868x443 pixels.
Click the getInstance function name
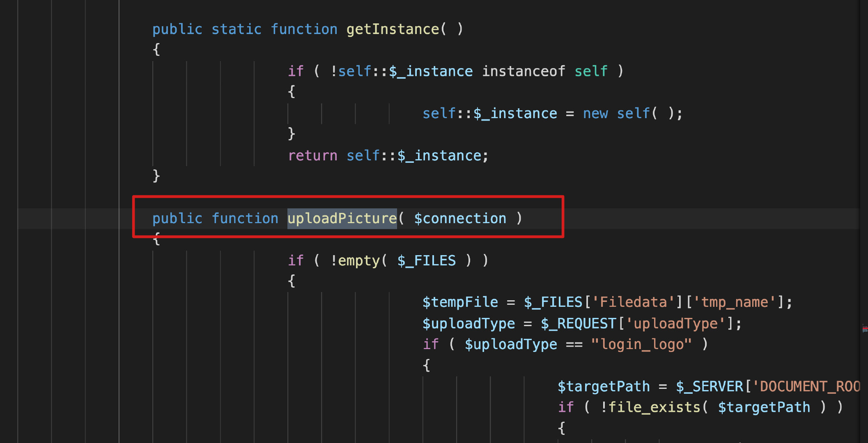tap(393, 30)
